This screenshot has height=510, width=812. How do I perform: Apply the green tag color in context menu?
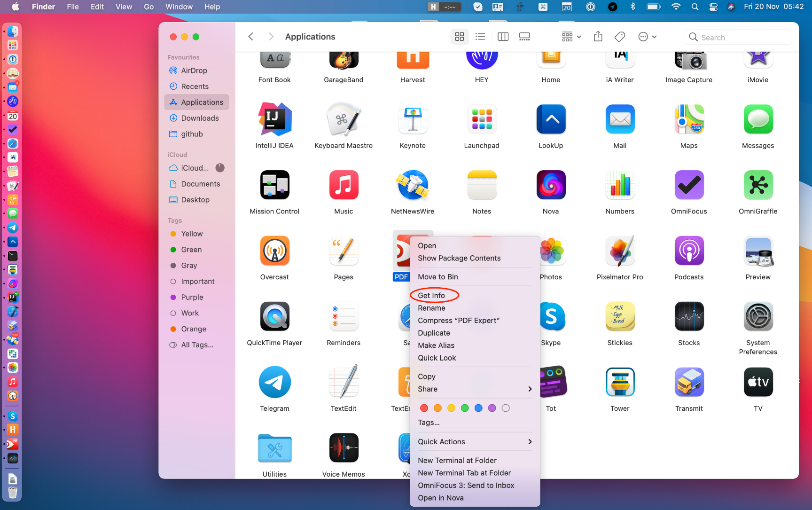465,408
